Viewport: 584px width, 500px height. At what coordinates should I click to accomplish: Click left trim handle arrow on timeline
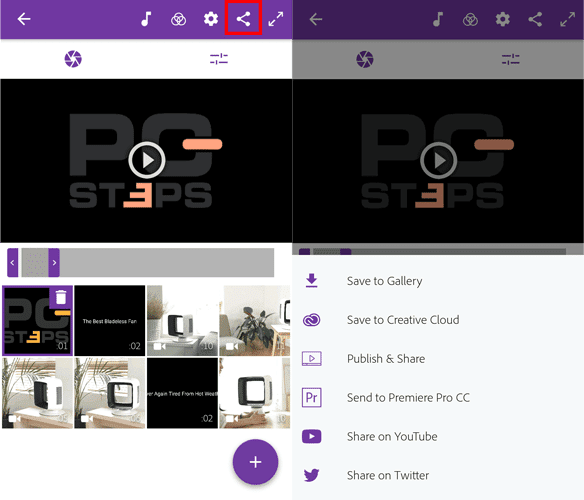pyautogui.click(x=13, y=263)
